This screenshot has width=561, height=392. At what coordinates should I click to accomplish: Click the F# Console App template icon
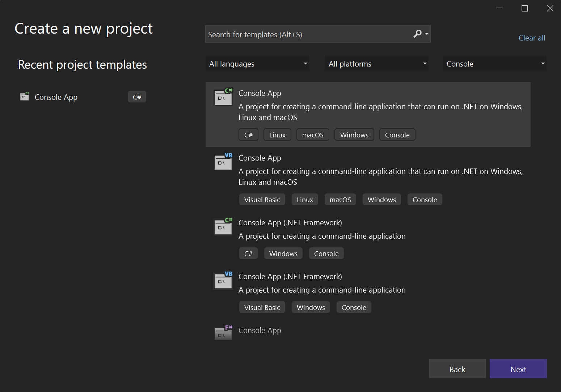coord(223,332)
